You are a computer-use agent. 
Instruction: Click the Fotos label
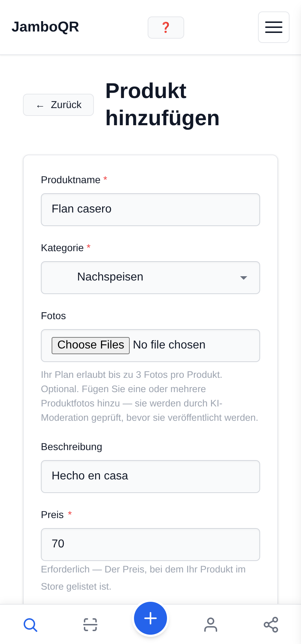(53, 316)
